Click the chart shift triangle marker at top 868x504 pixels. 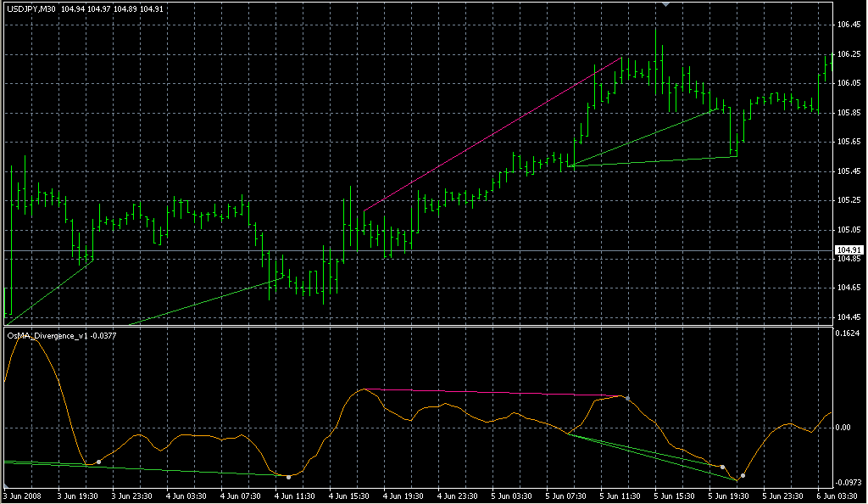coord(666,4)
